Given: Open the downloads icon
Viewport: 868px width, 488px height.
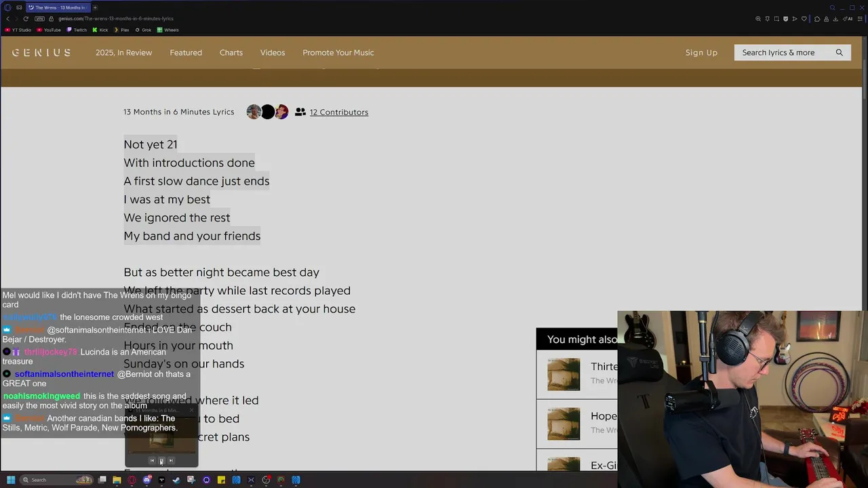Looking at the screenshot, I should tap(835, 19).
